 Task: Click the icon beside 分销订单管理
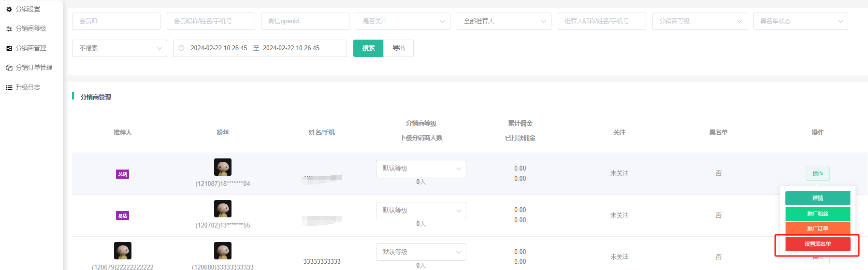click(x=9, y=68)
